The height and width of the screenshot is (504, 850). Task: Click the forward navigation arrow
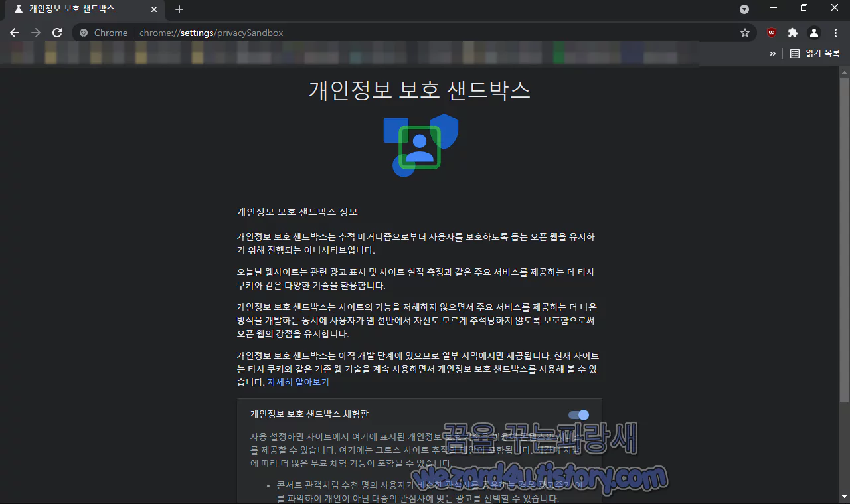coord(36,32)
